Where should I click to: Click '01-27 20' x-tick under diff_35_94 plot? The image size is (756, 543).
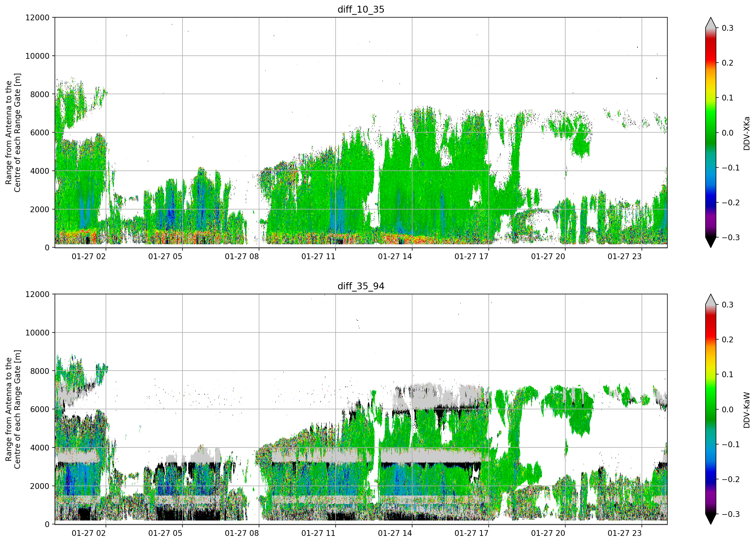point(548,533)
